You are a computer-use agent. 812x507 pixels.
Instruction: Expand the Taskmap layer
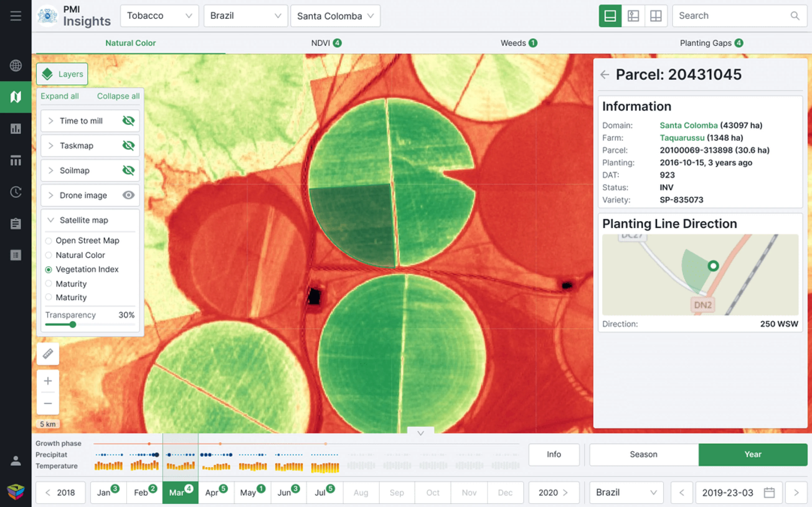[x=51, y=145]
